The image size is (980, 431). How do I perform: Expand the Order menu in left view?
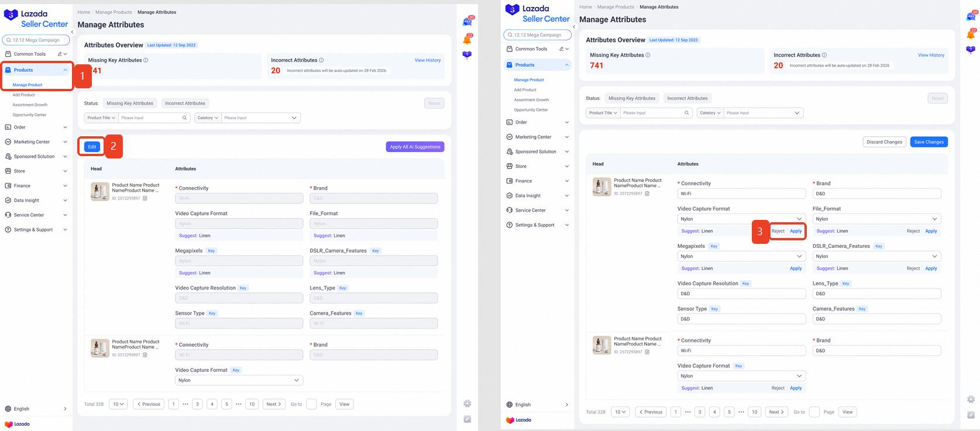65,127
